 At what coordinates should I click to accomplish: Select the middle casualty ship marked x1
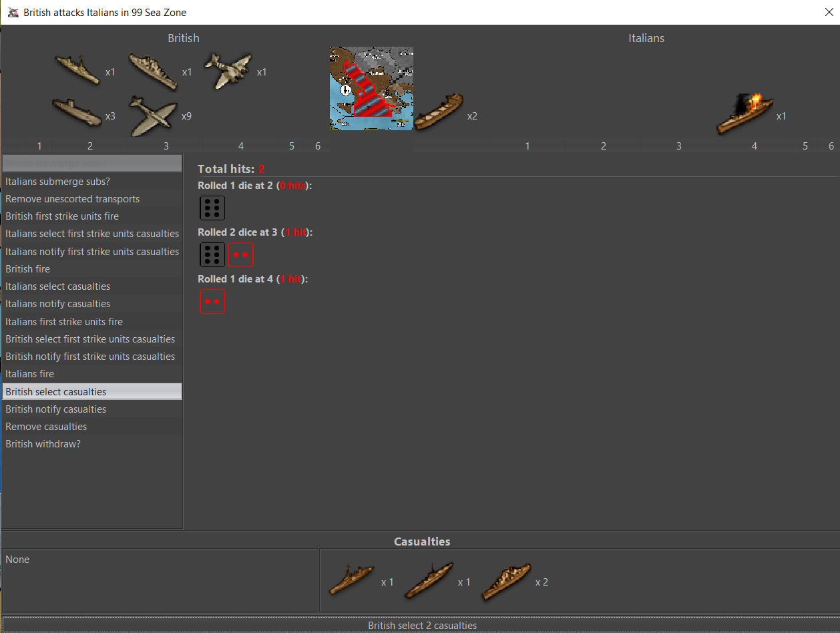pos(428,581)
